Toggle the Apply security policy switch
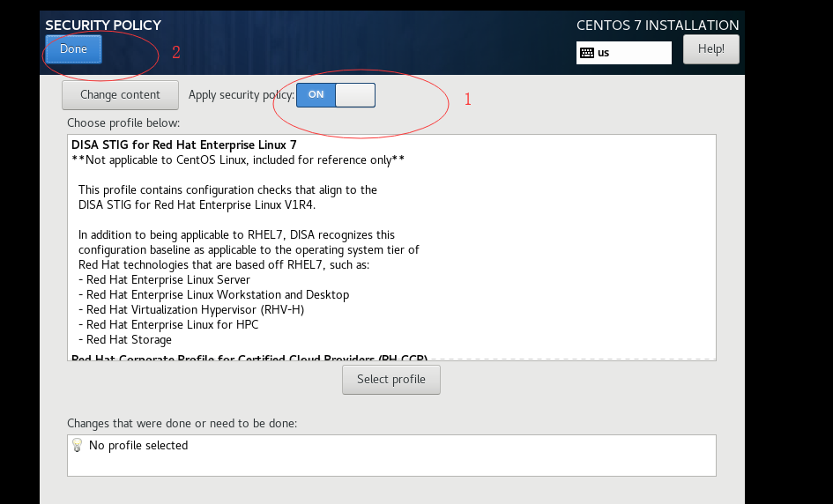This screenshot has height=504, width=833. tap(336, 95)
